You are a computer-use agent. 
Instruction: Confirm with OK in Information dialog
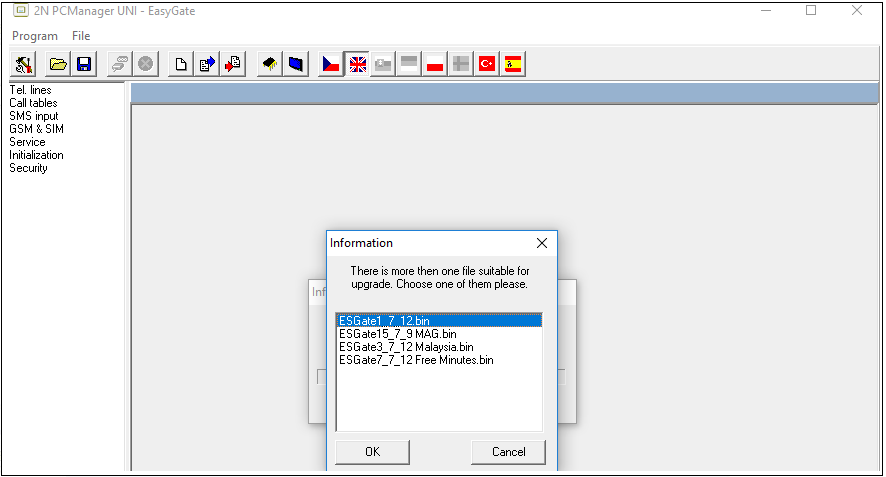(x=372, y=452)
